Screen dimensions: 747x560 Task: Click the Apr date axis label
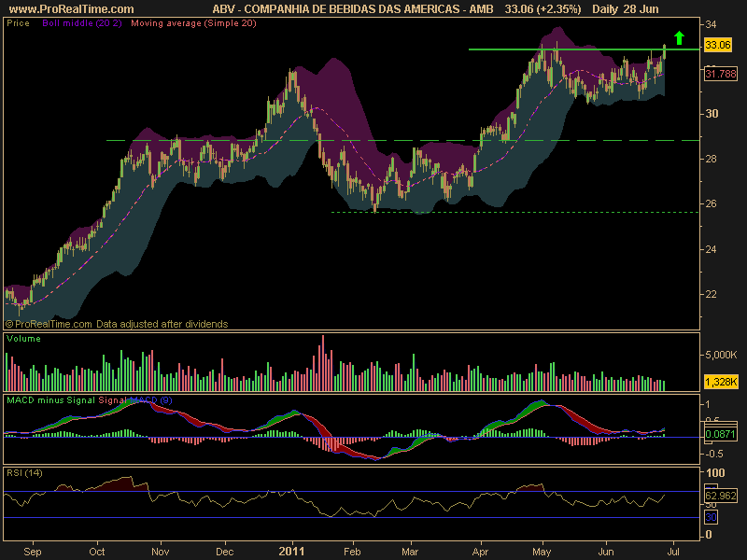pos(480,552)
